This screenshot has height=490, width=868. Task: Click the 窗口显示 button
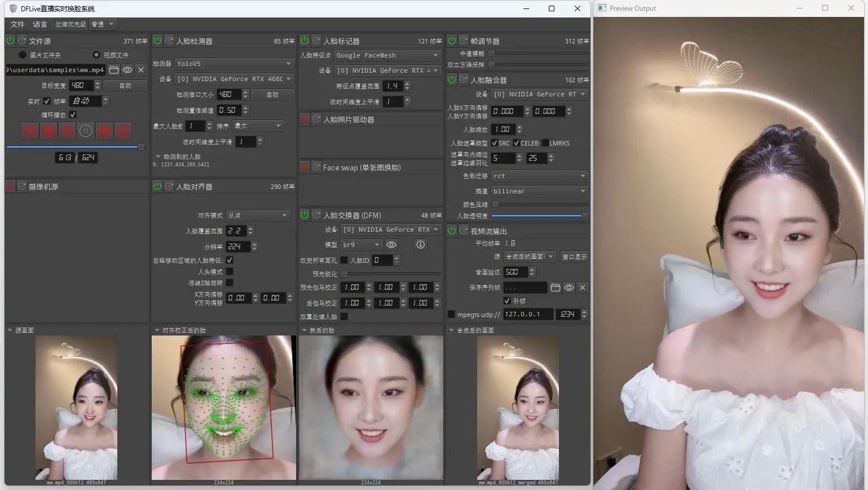tap(574, 257)
